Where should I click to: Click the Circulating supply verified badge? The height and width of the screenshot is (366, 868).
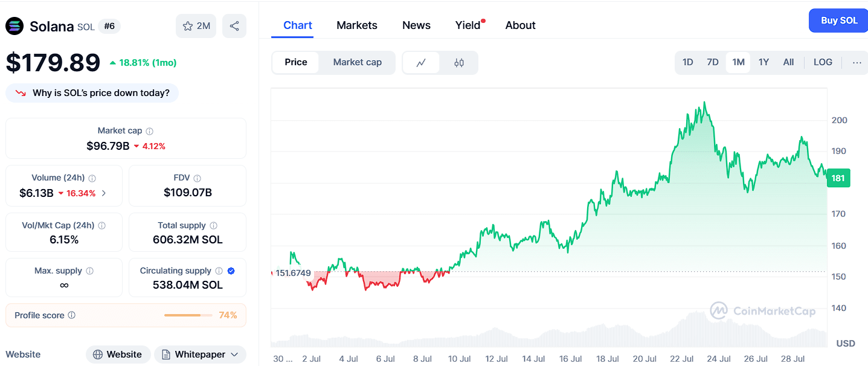(231, 271)
